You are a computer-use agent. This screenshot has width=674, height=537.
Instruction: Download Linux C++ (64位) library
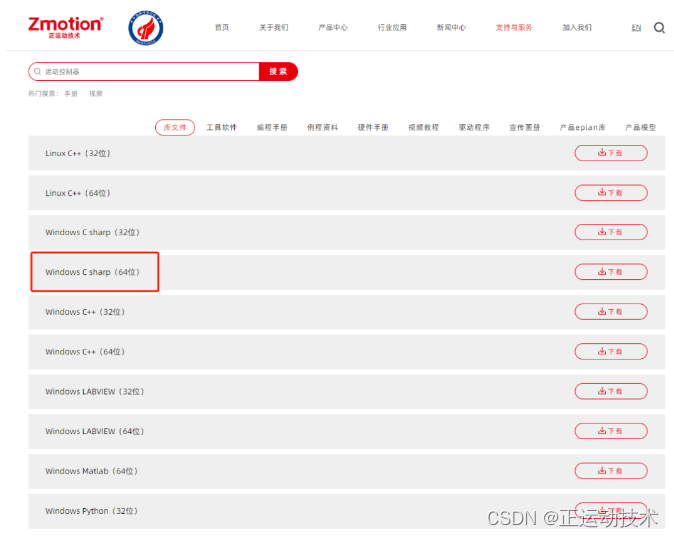pyautogui.click(x=611, y=193)
